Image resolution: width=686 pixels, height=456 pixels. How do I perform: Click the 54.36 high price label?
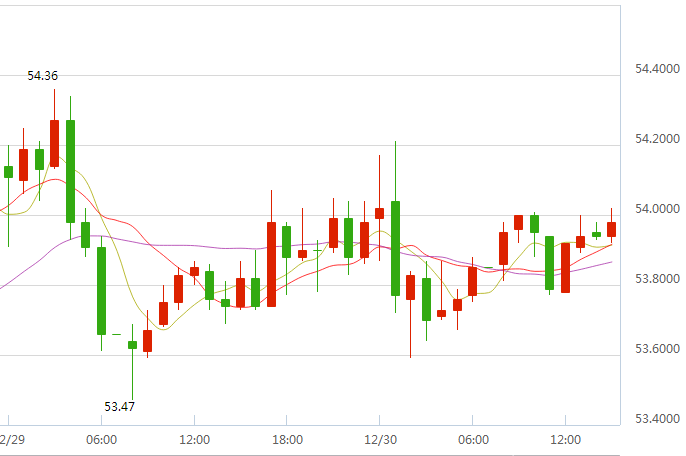point(42,76)
